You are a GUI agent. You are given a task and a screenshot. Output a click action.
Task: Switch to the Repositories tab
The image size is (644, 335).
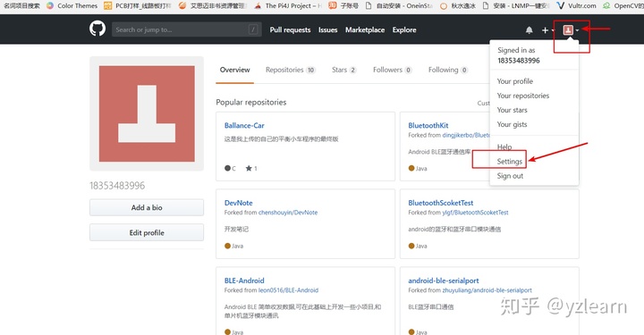pyautogui.click(x=291, y=70)
